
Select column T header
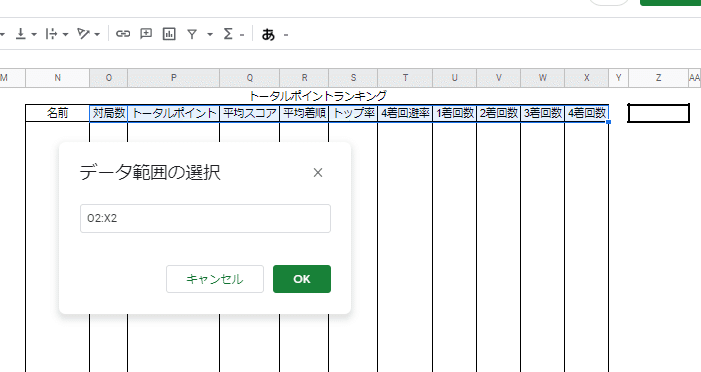[405, 78]
